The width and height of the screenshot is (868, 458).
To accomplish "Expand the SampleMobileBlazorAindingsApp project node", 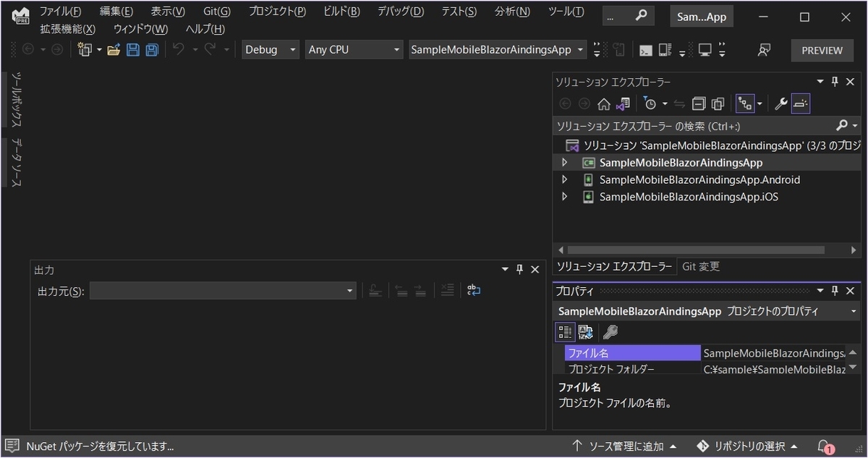I will coord(565,163).
